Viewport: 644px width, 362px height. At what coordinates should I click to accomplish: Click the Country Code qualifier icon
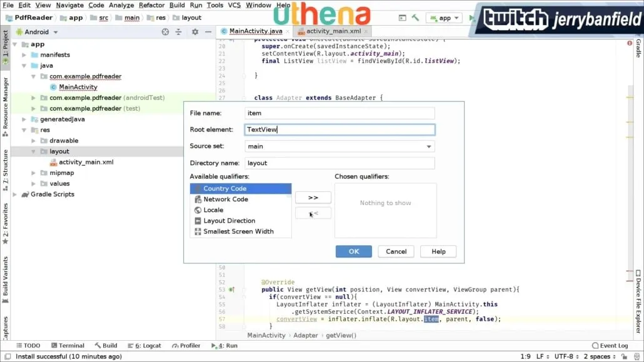click(x=198, y=189)
